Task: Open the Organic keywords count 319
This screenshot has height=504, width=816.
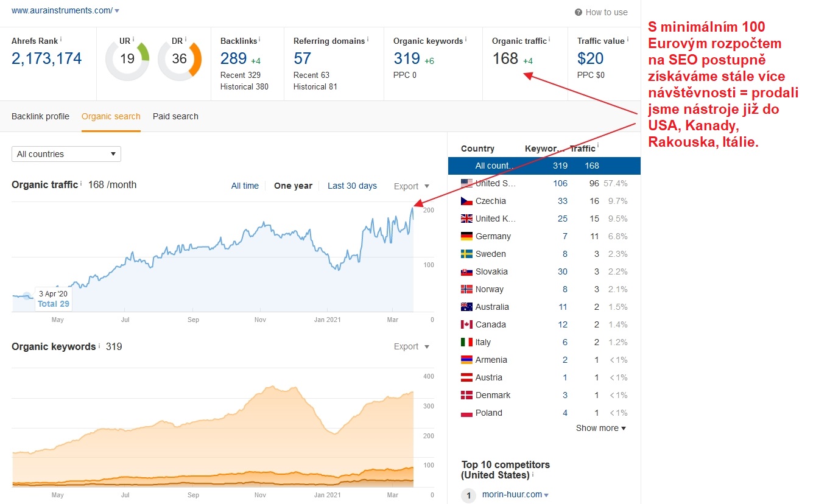Action: coord(407,58)
